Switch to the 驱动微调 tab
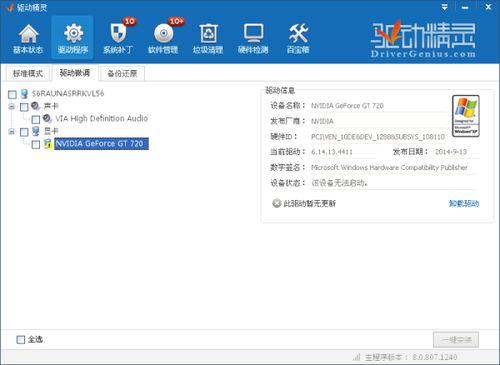Viewport: 500px width, 365px height. pyautogui.click(x=75, y=73)
